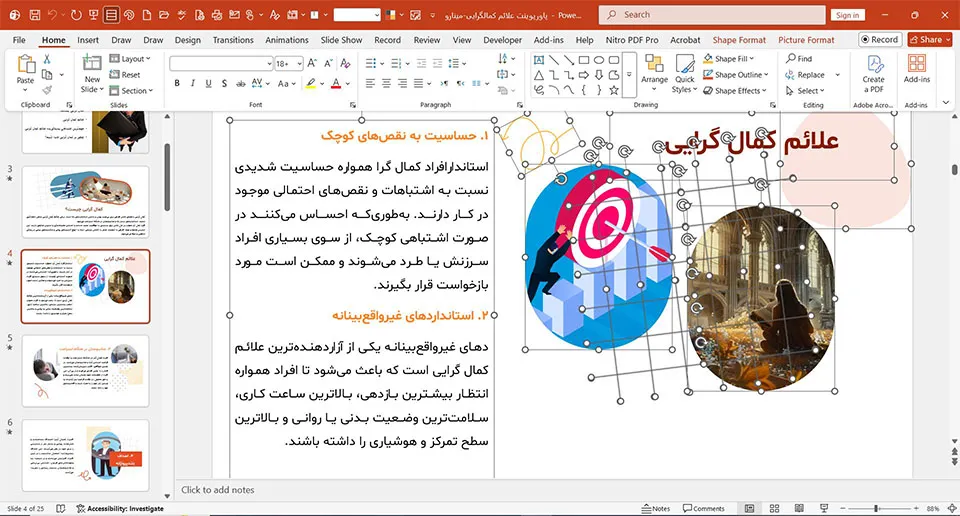Toggle Strikethrough formatting
The image size is (960, 516).
[241, 83]
